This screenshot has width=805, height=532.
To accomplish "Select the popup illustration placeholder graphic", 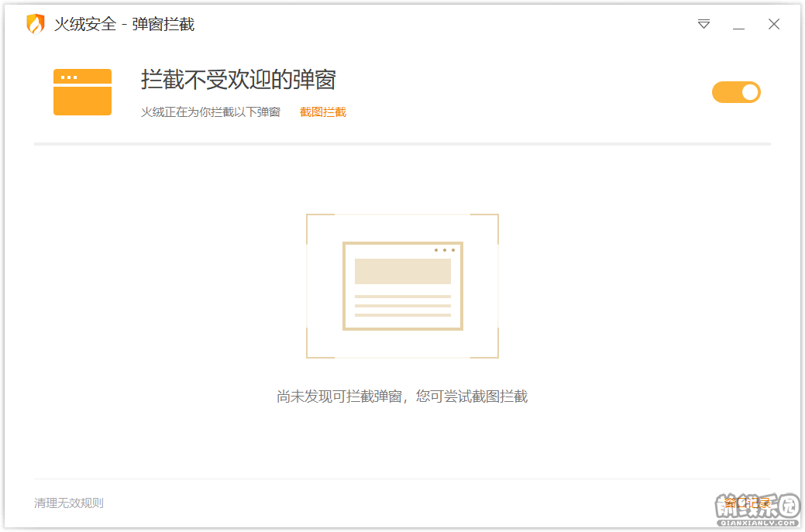I will point(403,286).
